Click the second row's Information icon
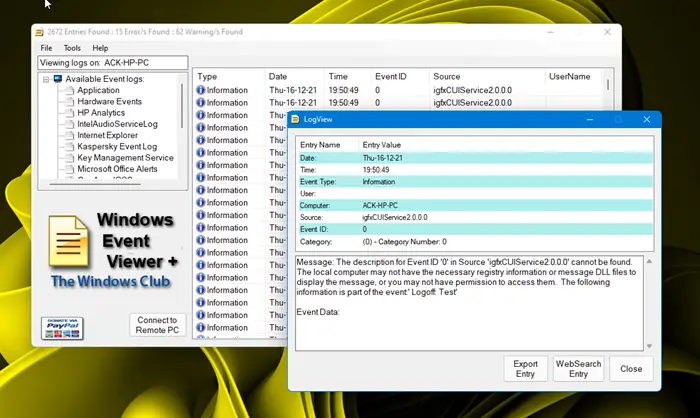 [200, 103]
